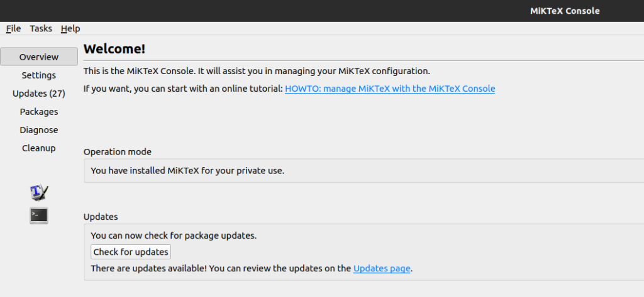The image size is (644, 297).
Task: Click the Updates section heading label
Action: tap(101, 217)
